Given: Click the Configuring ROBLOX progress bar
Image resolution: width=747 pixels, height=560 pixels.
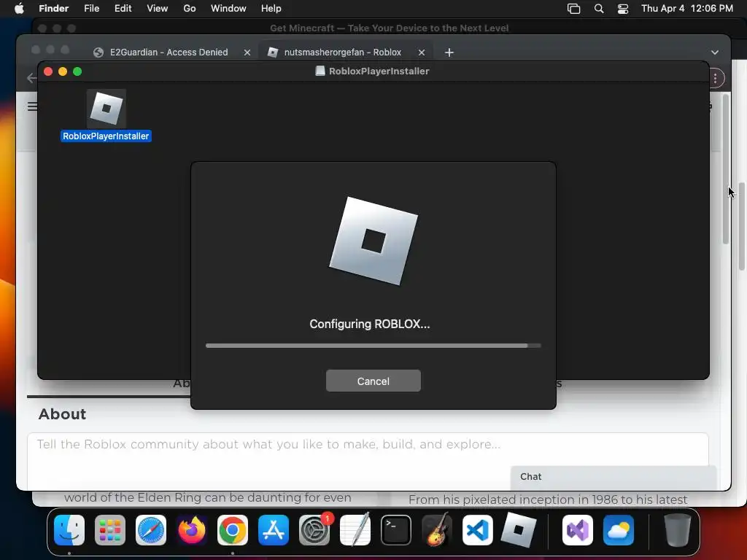Looking at the screenshot, I should point(373,346).
